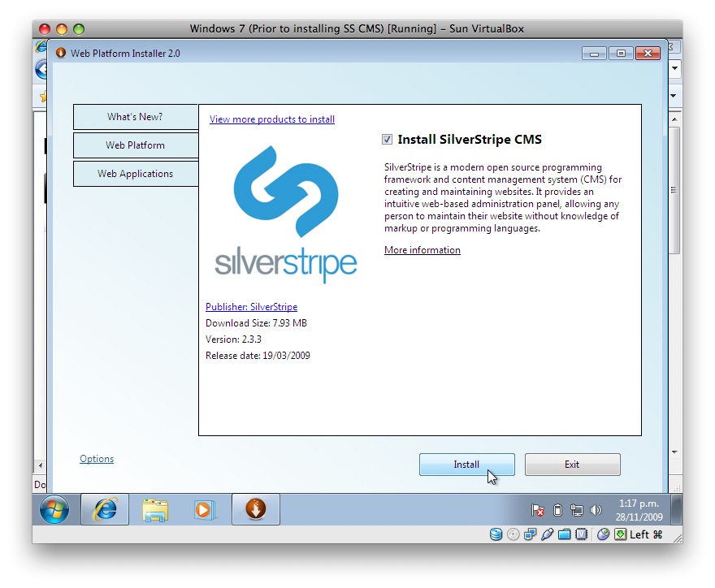This screenshot has height=588, width=715.
Task: Open the More information link
Action: coord(422,250)
